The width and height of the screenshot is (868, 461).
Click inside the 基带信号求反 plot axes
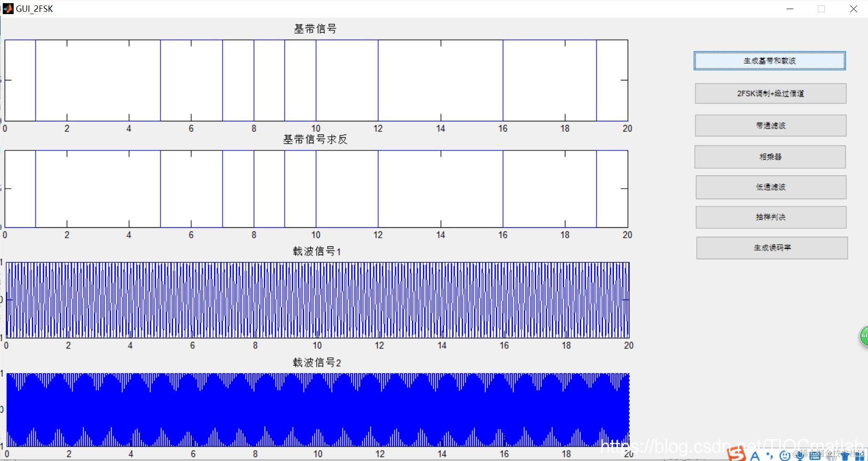[316, 189]
